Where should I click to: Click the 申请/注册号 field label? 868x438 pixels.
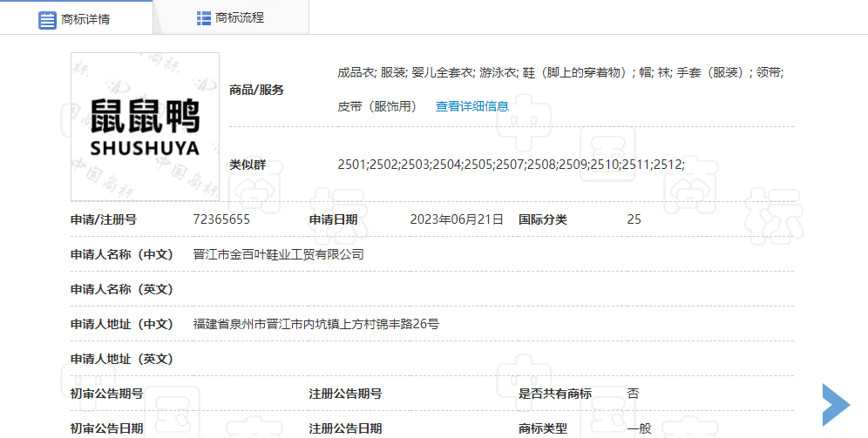click(x=103, y=219)
